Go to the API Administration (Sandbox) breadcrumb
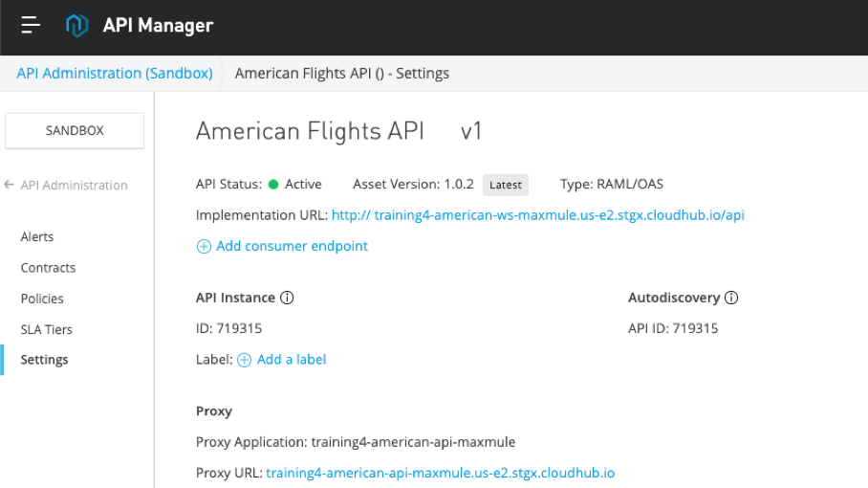 pyautogui.click(x=115, y=73)
